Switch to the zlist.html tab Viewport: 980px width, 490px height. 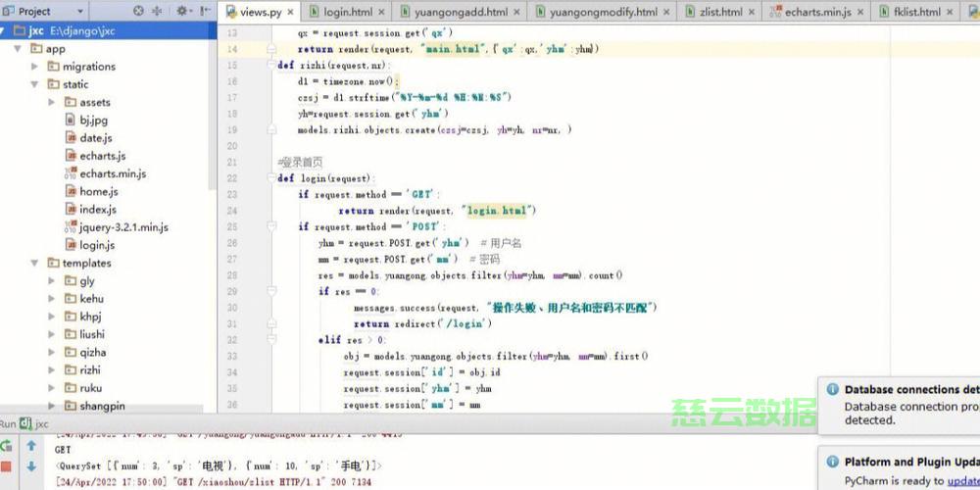(714, 13)
